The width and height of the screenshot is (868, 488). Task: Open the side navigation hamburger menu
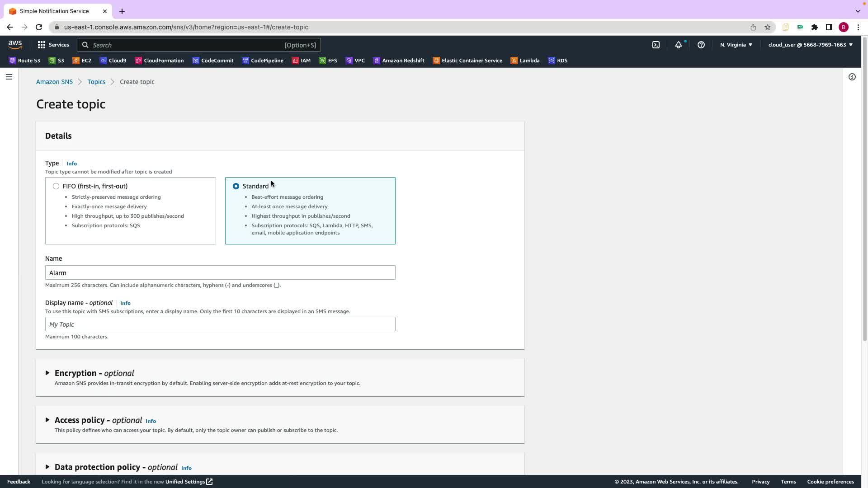9,77
